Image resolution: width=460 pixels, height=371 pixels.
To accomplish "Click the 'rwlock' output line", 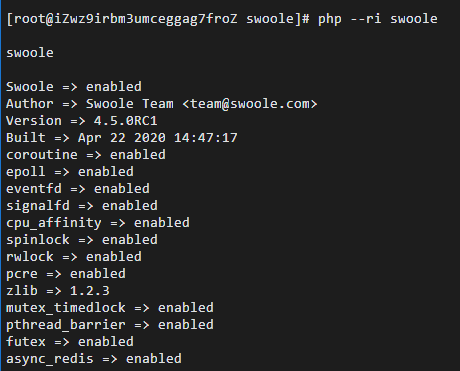I will (x=74, y=257).
